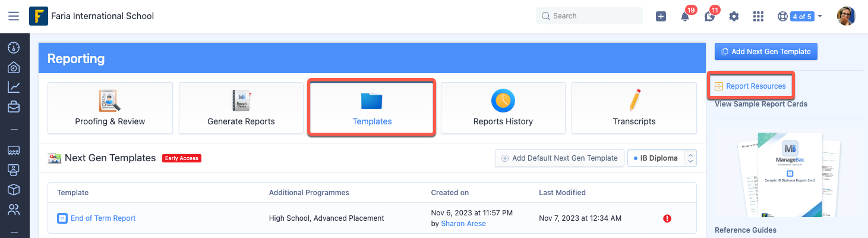The width and height of the screenshot is (868, 238).
Task: Click the Last Modified column header
Action: [562, 193]
